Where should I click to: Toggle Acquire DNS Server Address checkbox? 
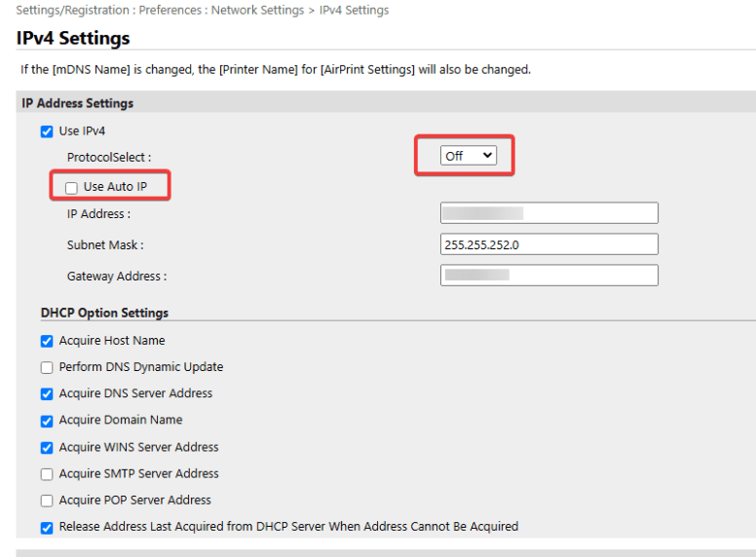47,394
